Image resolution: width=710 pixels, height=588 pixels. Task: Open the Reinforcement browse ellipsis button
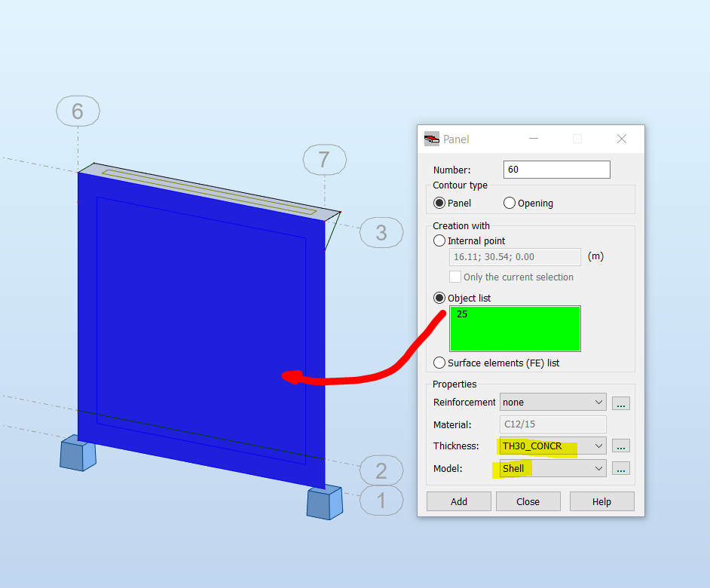click(620, 403)
